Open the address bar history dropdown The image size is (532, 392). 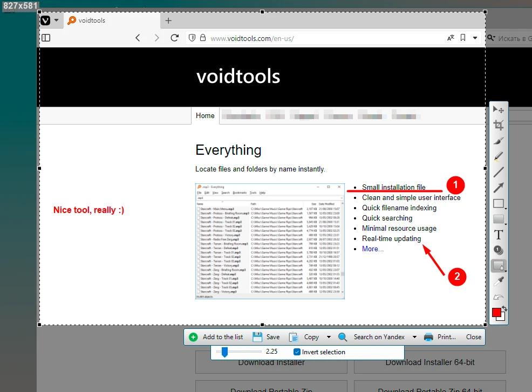click(x=475, y=38)
